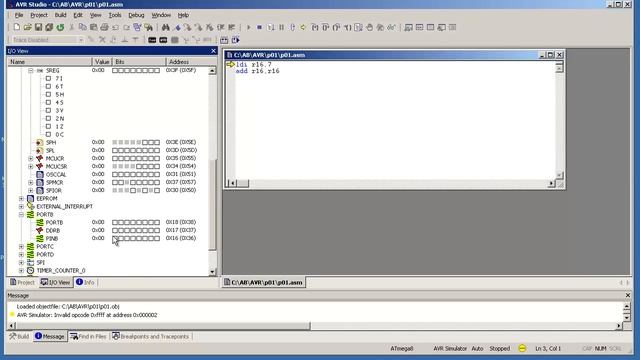Screen dimensions: 640x360
Task: Expand the EXTERNAL_INTERRUPT node
Action: [x=21, y=207]
